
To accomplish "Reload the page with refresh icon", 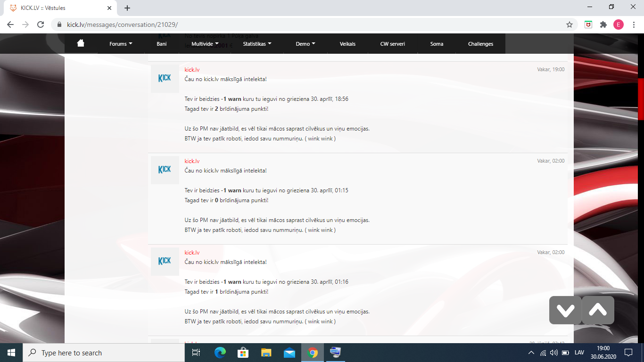I will [41, 25].
